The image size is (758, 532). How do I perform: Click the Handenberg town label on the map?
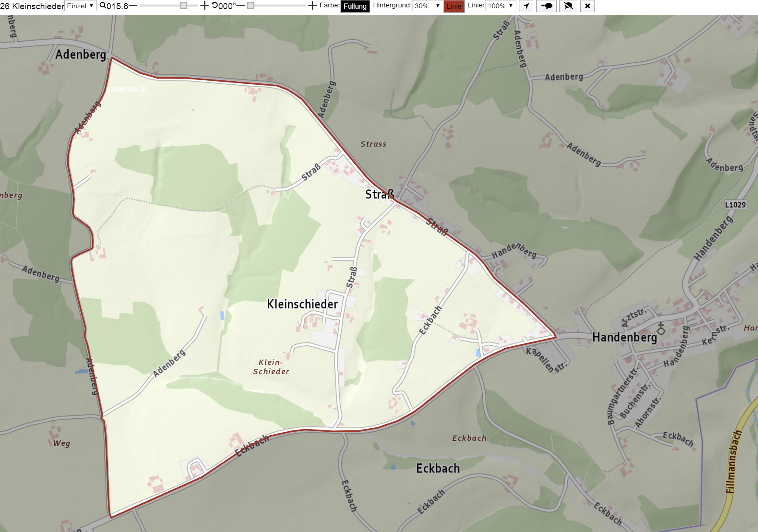click(x=625, y=337)
